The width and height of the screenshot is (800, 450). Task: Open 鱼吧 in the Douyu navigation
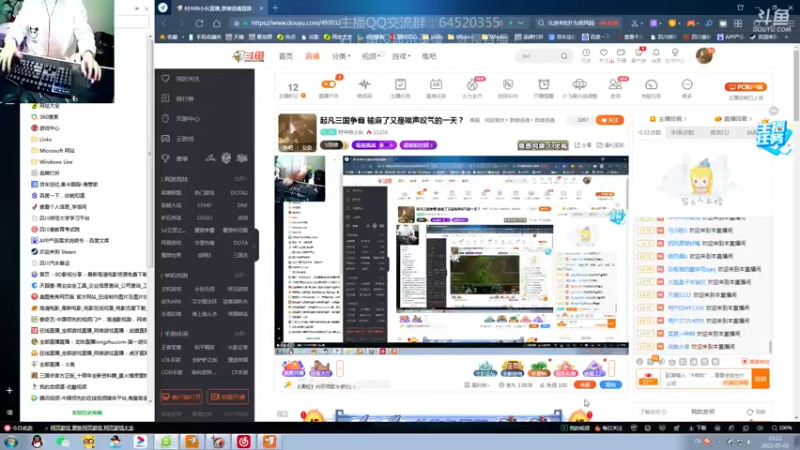(x=429, y=56)
